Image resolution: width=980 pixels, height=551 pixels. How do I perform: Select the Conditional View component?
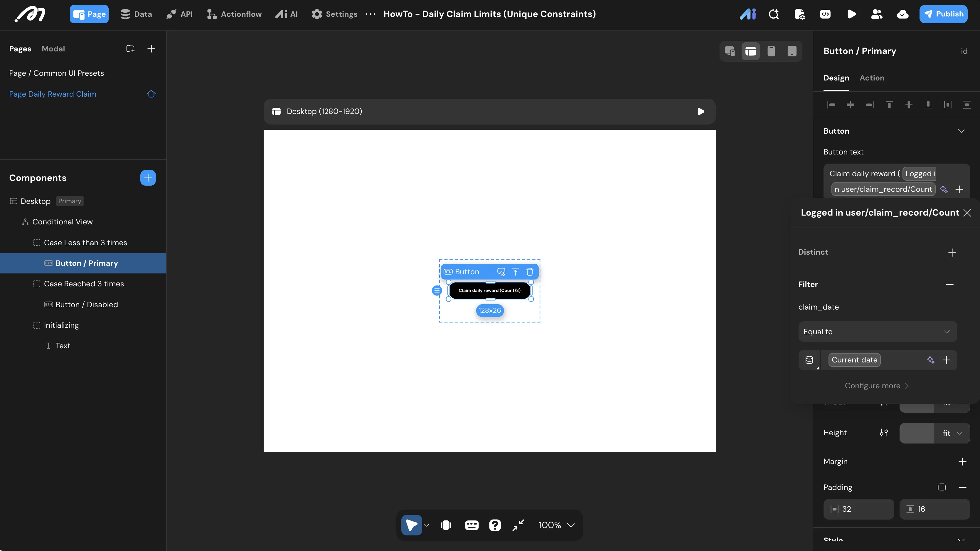tap(83, 221)
